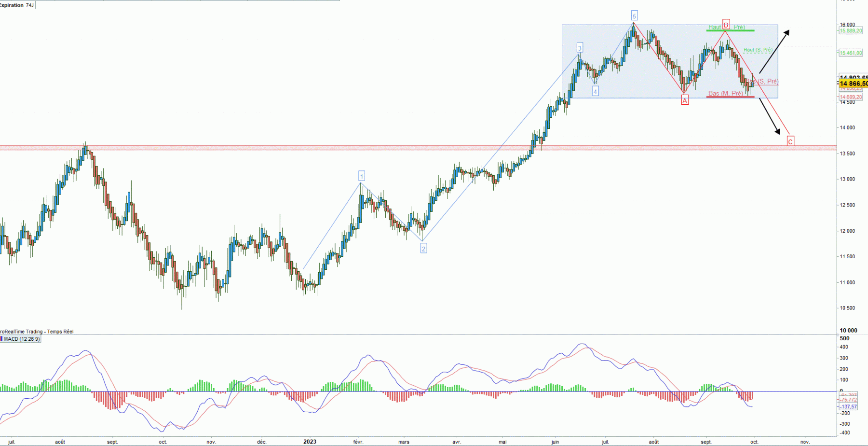Click the 16 000 price axis value
The height and width of the screenshot is (446, 868).
pos(847,25)
